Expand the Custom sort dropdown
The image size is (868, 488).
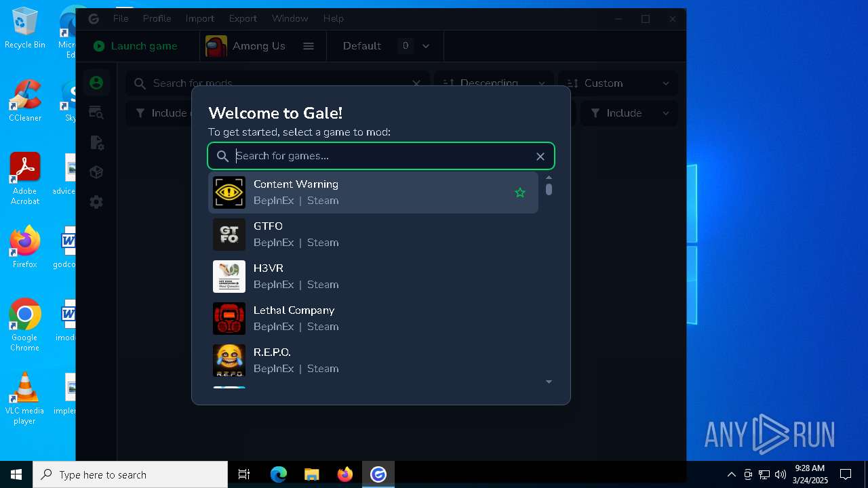pos(617,83)
